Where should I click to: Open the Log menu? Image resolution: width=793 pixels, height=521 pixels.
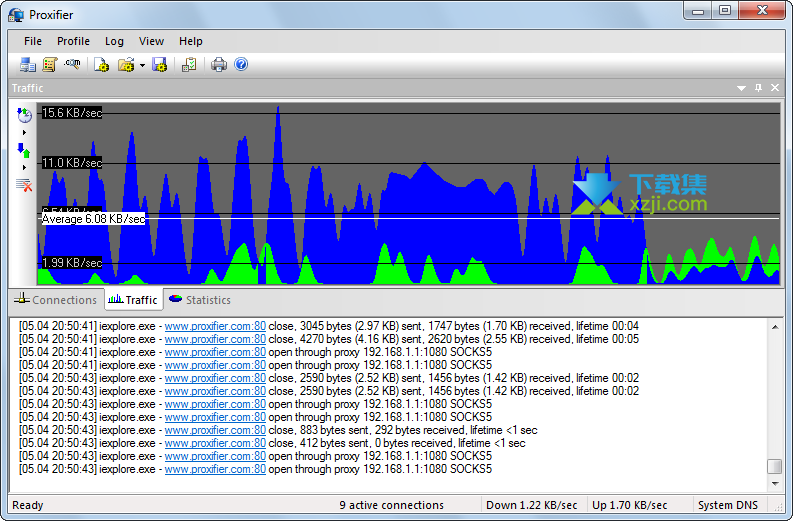click(x=114, y=41)
